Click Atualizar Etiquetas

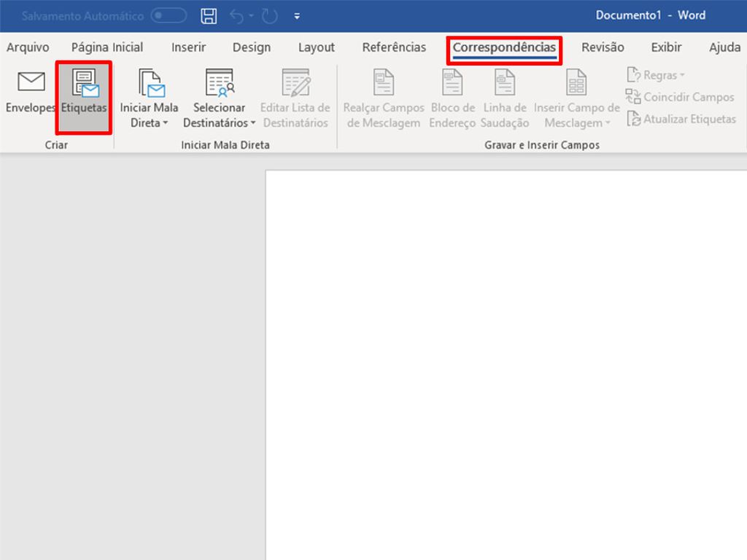[681, 119]
